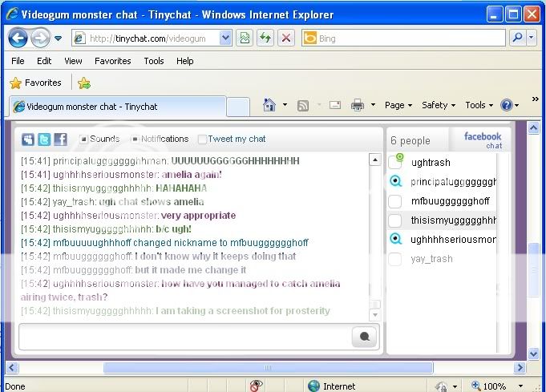
Task: Open the Safety command bar menu
Action: pyautogui.click(x=439, y=105)
